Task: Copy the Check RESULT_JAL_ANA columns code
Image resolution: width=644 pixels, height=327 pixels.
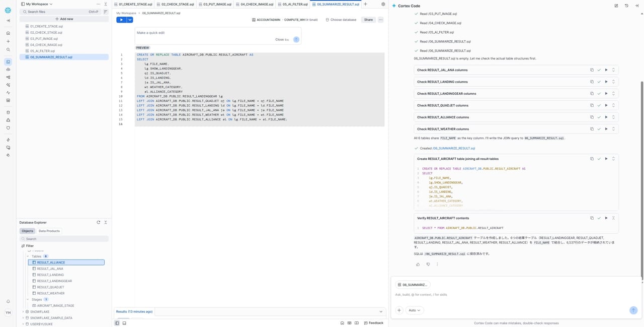Action: click(x=592, y=70)
